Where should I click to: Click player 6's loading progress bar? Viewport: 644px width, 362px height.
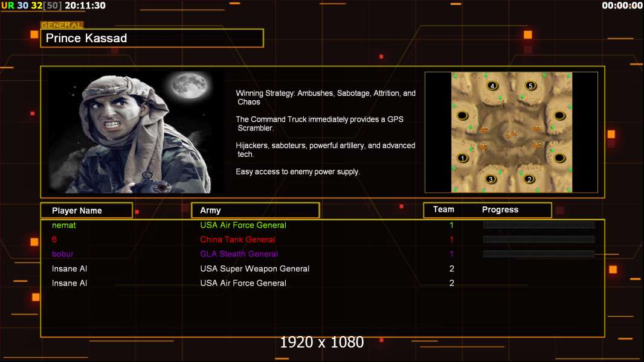[539, 240]
